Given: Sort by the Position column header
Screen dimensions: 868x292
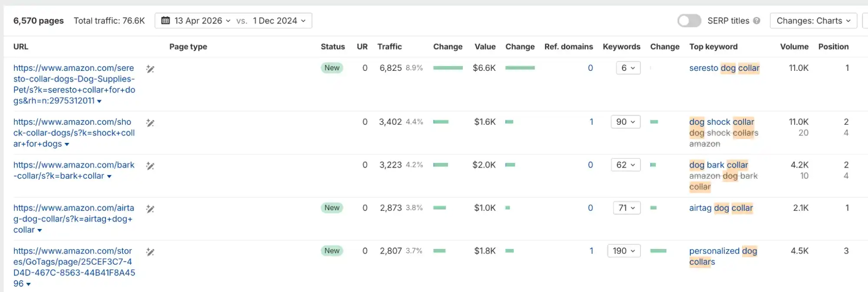Looking at the screenshot, I should [x=833, y=46].
